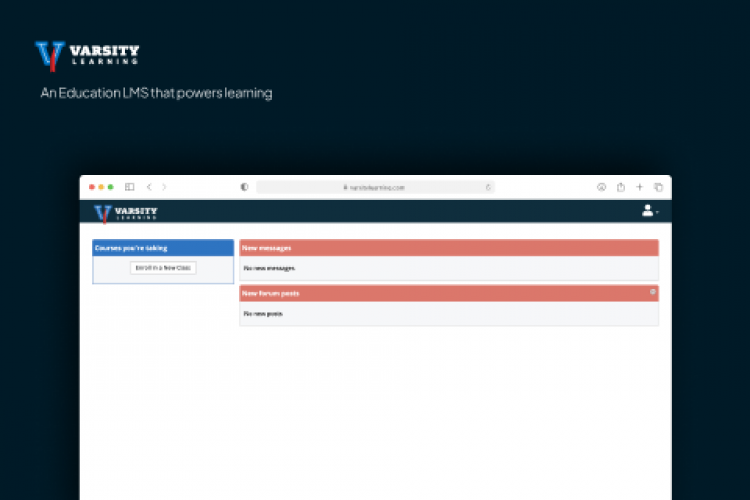750x500 pixels.
Task: Click the Varsity Learning logo in site header
Action: (x=125, y=213)
